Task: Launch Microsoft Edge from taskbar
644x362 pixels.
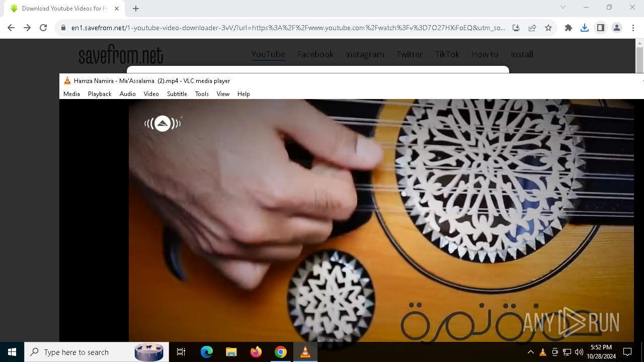Action: pos(207,352)
